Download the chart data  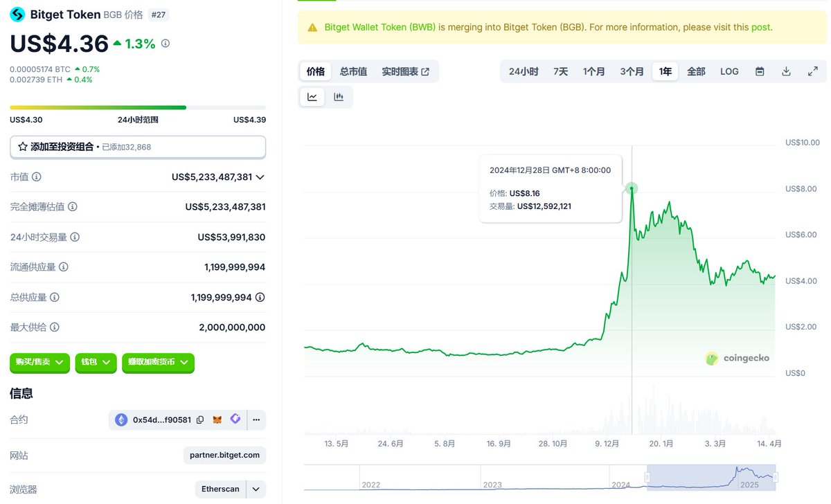click(x=786, y=71)
